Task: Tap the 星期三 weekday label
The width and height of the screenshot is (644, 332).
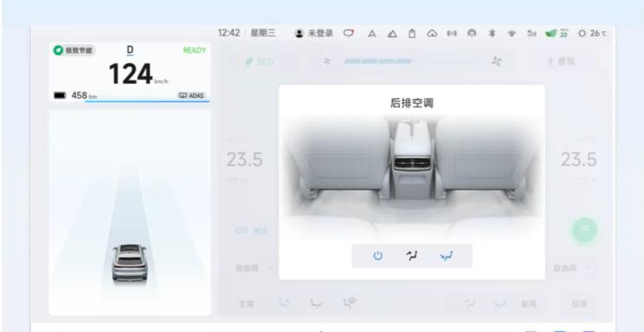Action: click(x=263, y=33)
